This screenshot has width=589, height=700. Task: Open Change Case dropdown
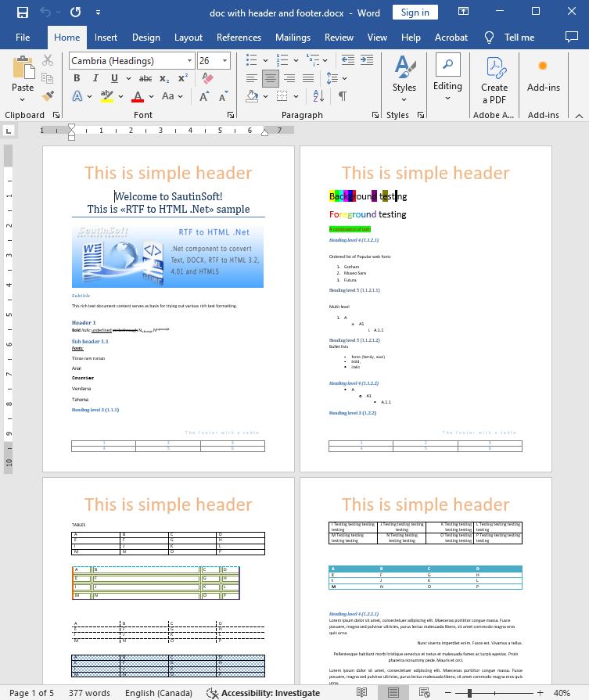tap(172, 96)
